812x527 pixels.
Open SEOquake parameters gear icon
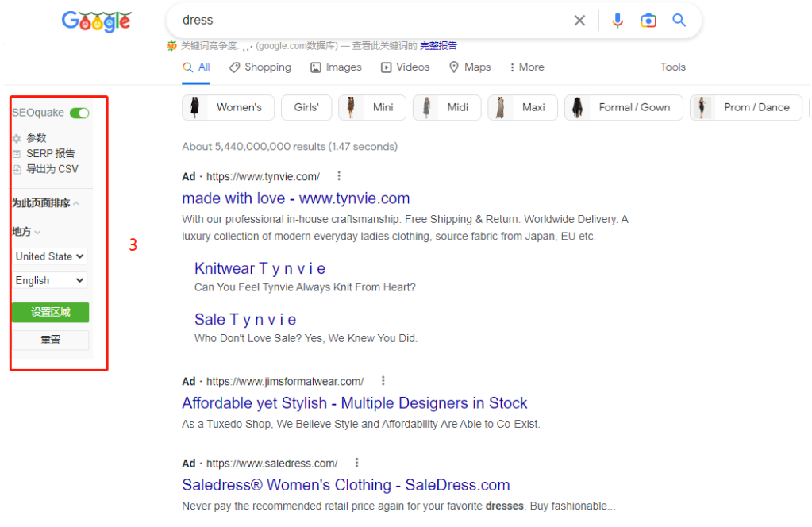pos(17,138)
